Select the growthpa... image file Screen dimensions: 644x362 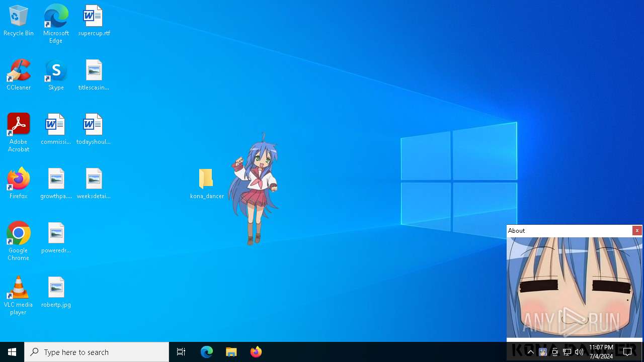coord(56,184)
